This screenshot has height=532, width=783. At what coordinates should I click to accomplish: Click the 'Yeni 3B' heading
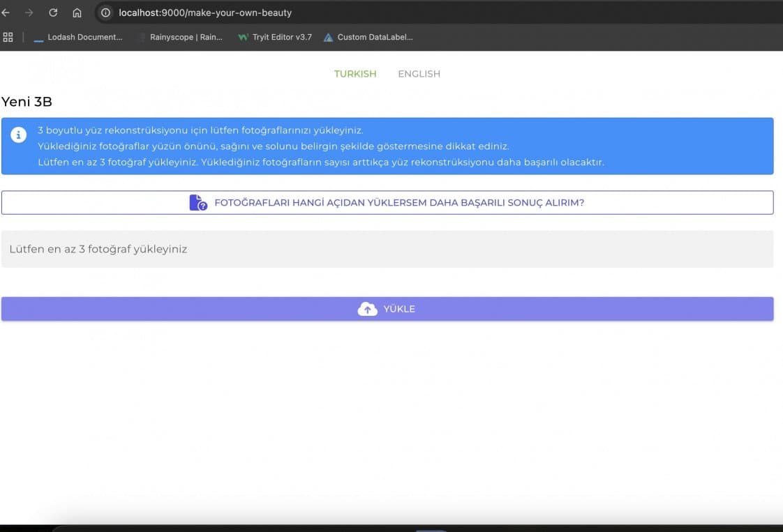tap(27, 102)
